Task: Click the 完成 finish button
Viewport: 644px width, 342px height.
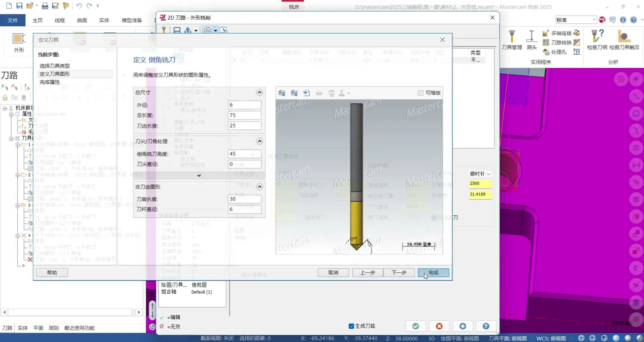Action: (433, 273)
